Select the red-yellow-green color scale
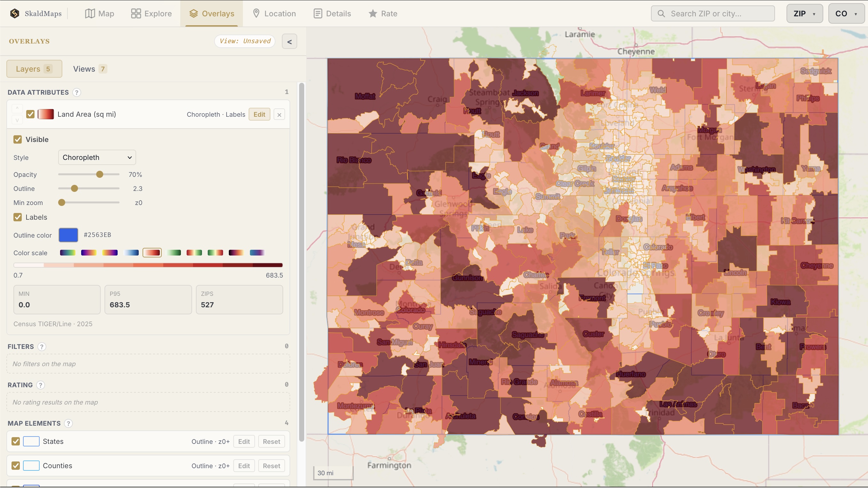The width and height of the screenshot is (868, 488). click(x=194, y=253)
